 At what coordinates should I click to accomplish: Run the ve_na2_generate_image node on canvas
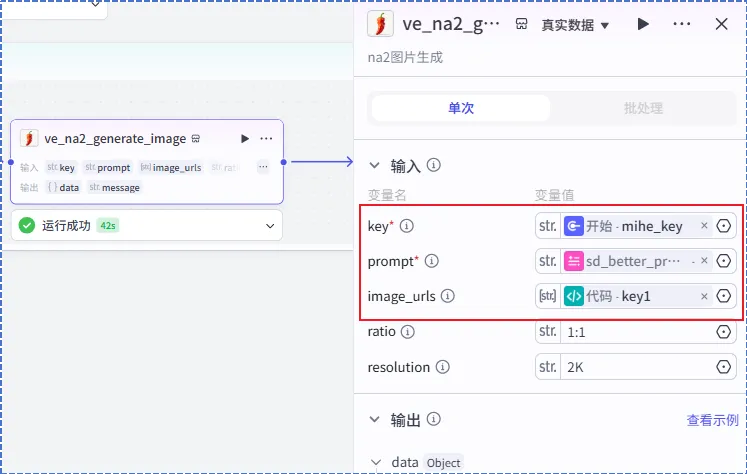pyautogui.click(x=245, y=139)
